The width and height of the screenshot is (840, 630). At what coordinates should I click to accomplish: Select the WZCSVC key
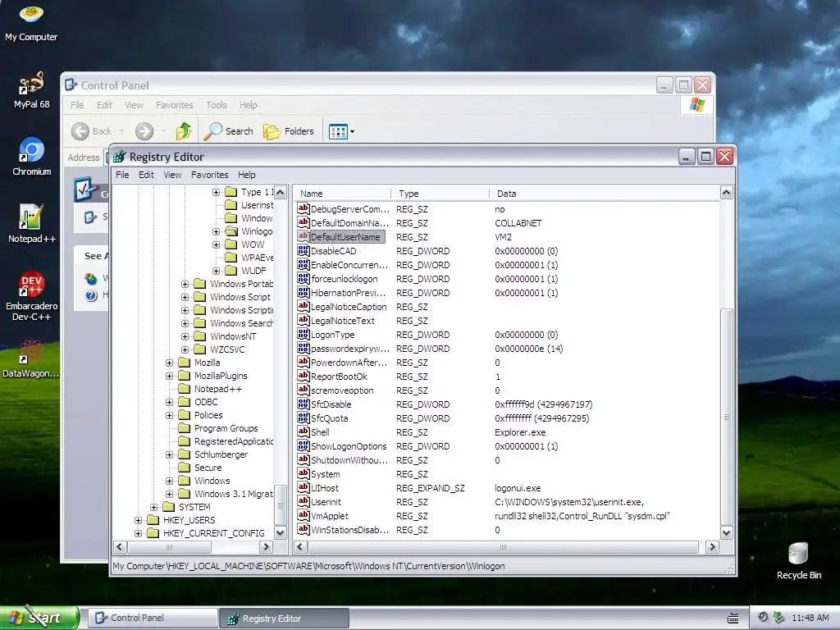pos(227,349)
